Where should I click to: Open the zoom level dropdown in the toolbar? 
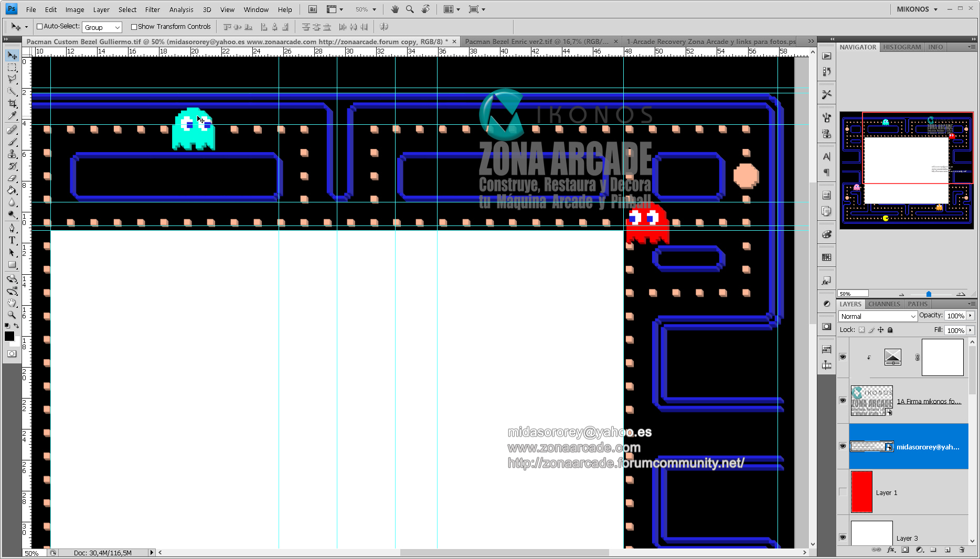pos(374,9)
